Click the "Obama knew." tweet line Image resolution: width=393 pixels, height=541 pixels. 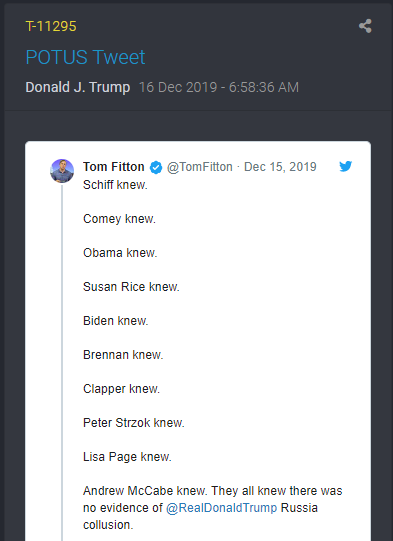tap(120, 253)
